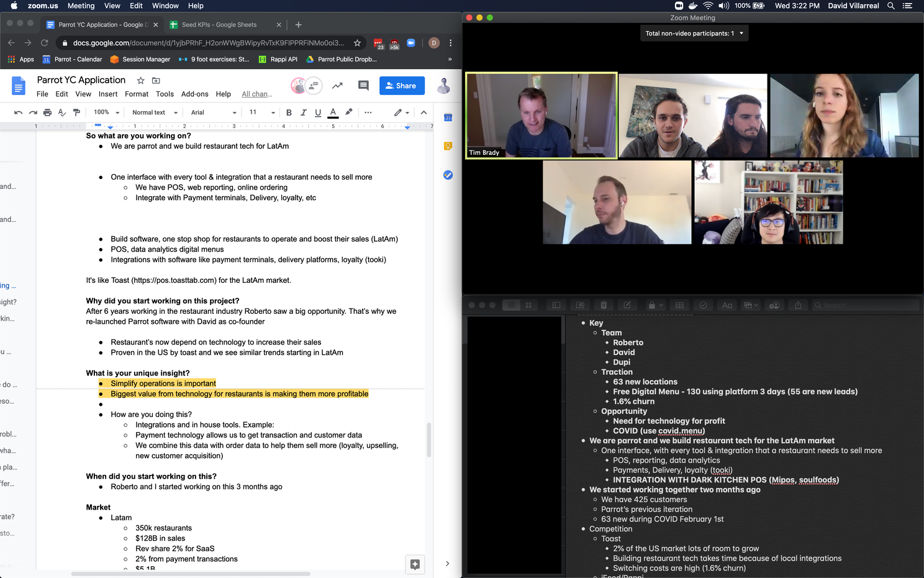
Task: Open the activity dashboard trend icon
Action: tap(337, 86)
